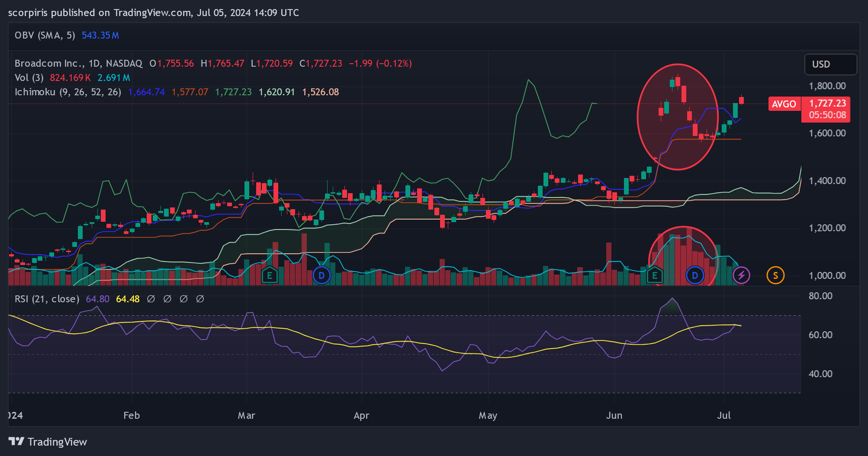868x456 pixels.
Task: Expand the Broadcom Inc. symbol legend
Action: [78, 64]
